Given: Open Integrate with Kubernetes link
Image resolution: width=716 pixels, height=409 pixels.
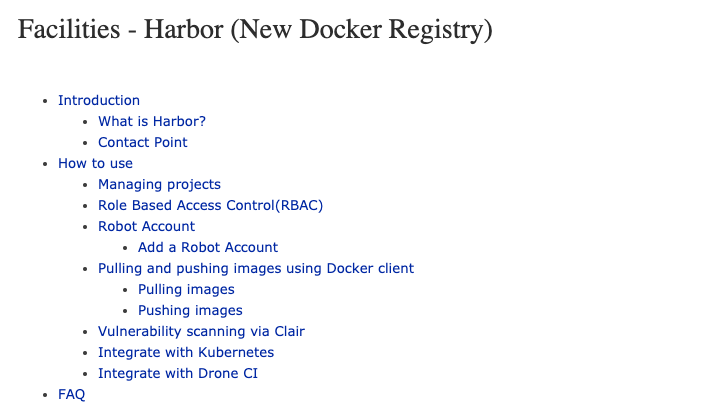Looking at the screenshot, I should coord(186,352).
